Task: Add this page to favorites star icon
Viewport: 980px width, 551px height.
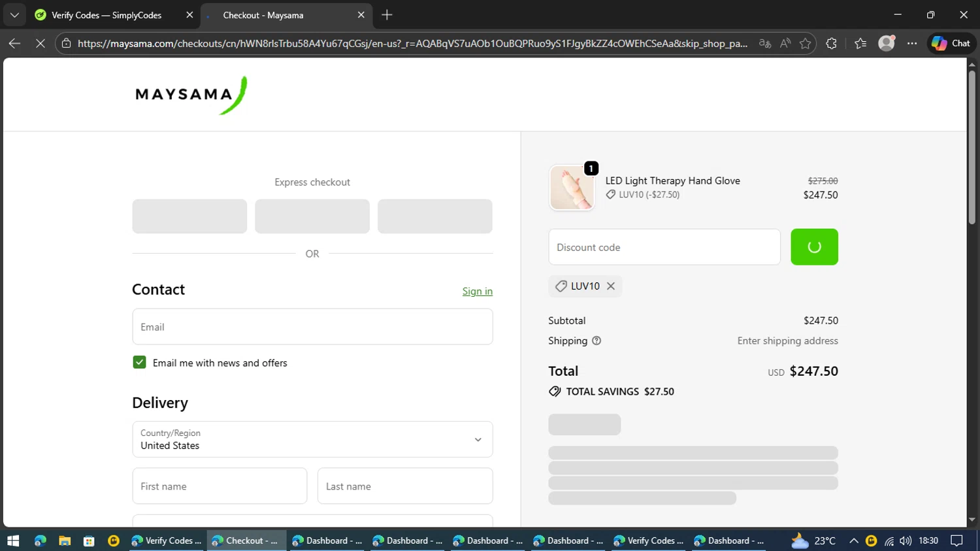Action: pos(806,43)
